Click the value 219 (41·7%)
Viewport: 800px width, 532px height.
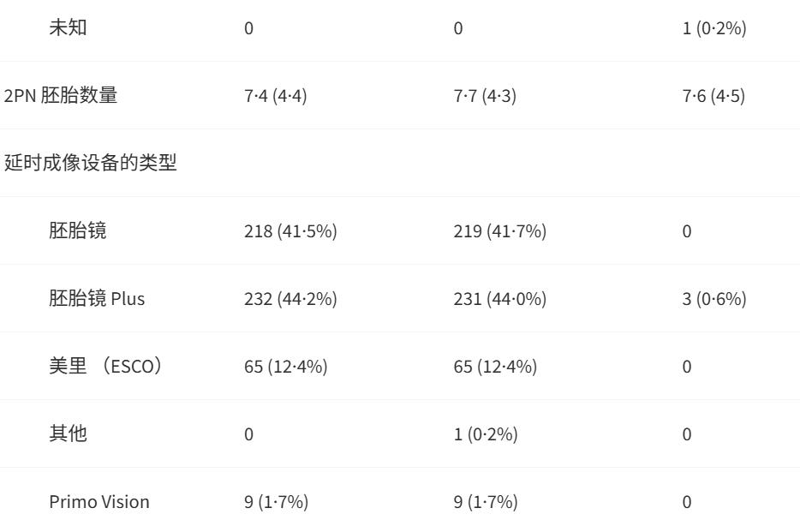click(500, 231)
